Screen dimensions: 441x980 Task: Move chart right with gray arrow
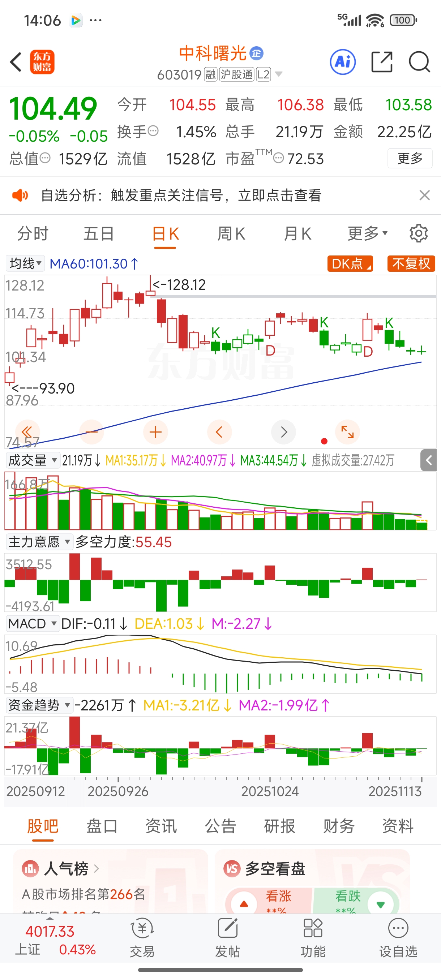[283, 432]
